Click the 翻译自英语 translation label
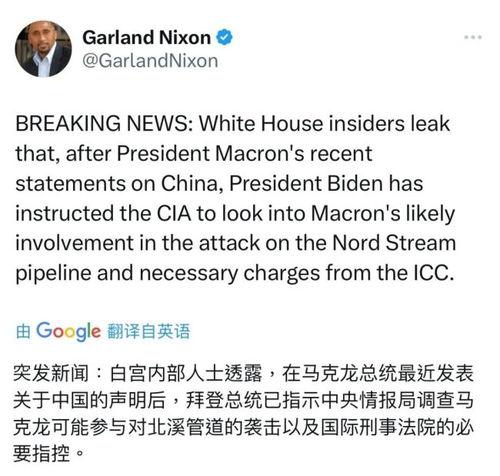 pos(149,331)
